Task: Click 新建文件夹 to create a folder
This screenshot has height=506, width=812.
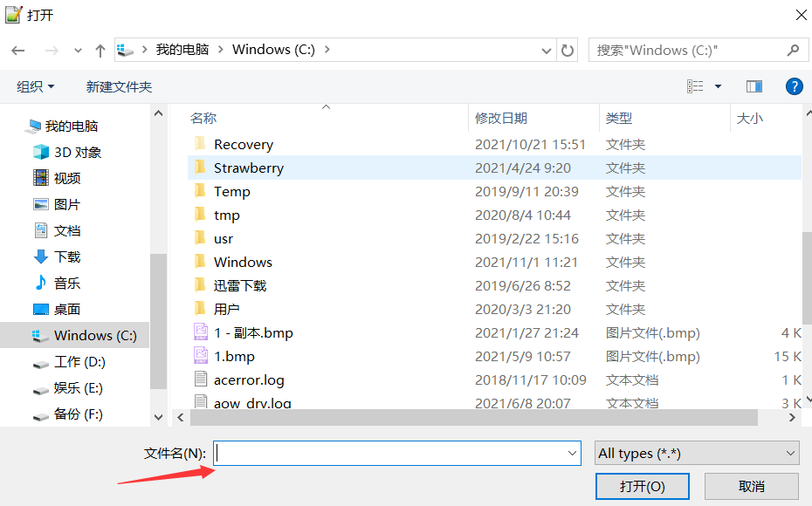Action: click(119, 86)
